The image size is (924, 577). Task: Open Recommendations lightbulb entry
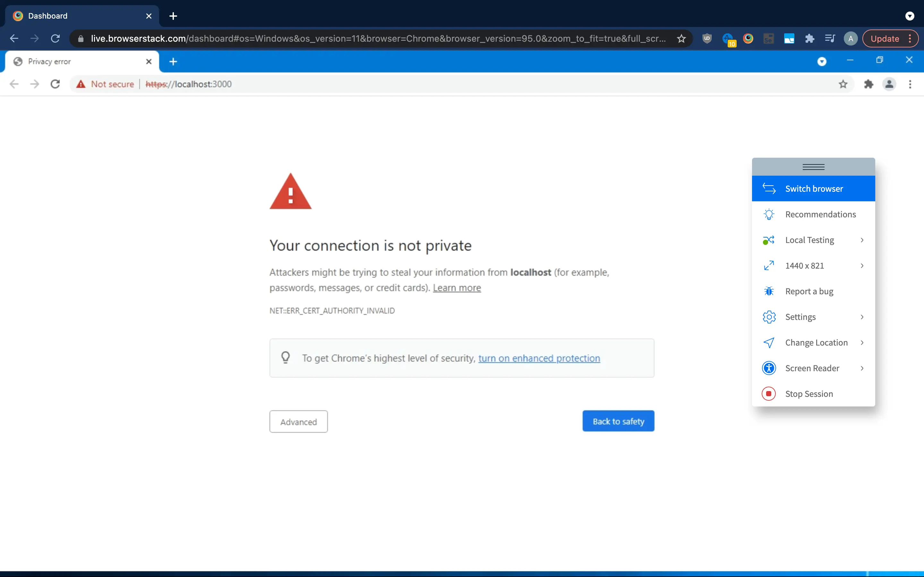(x=769, y=214)
